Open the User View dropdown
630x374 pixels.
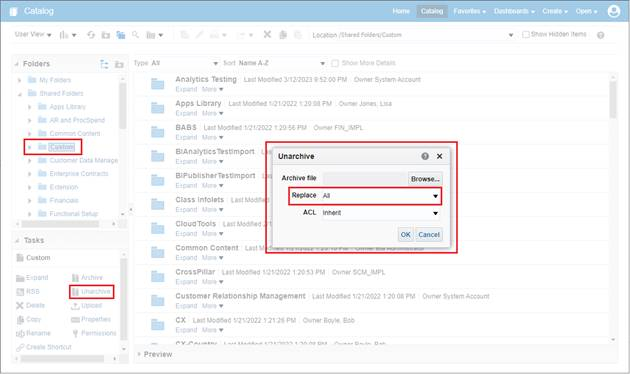(x=33, y=35)
